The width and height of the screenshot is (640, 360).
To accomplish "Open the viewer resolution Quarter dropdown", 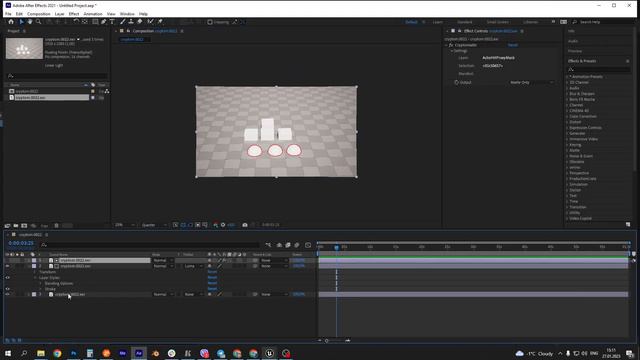I will pos(154,225).
